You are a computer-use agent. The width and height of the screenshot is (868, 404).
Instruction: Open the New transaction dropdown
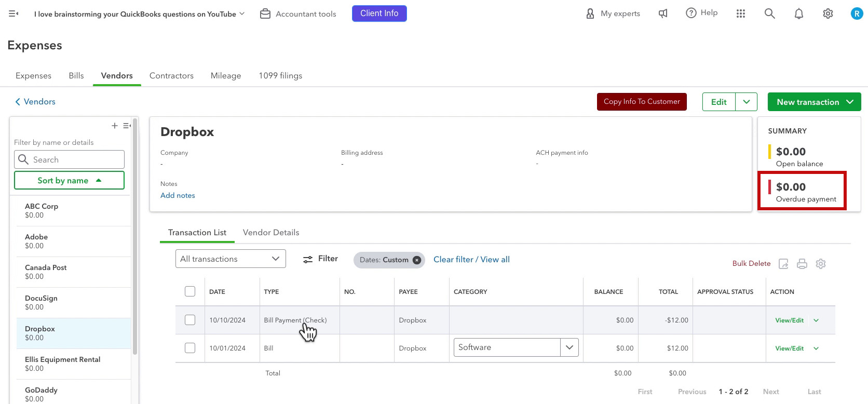click(815, 102)
